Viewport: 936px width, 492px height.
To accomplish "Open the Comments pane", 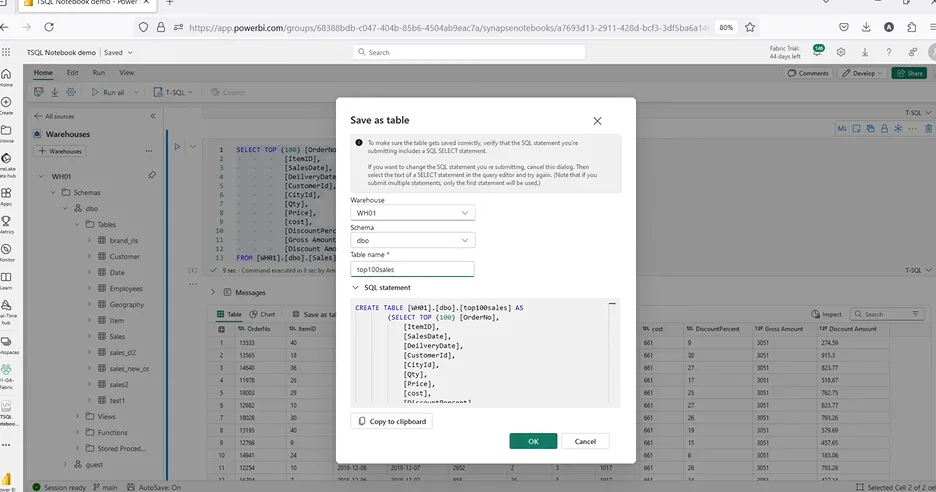I will [x=808, y=73].
